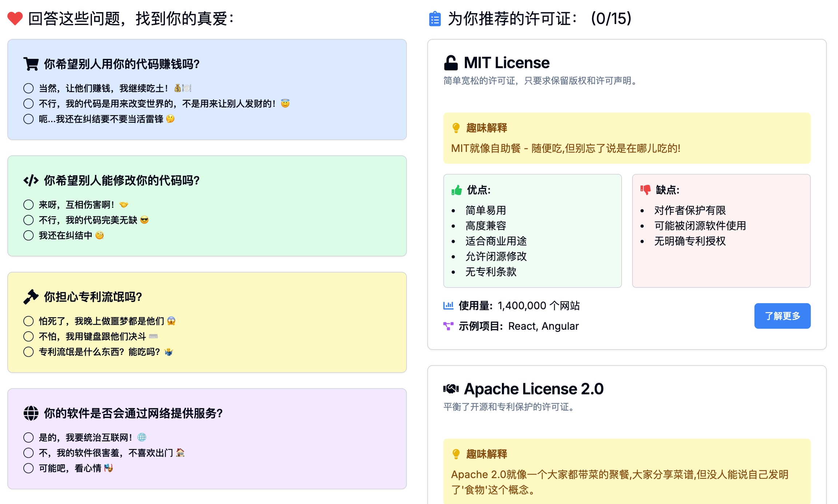Click the globe icon by network question

click(x=31, y=413)
